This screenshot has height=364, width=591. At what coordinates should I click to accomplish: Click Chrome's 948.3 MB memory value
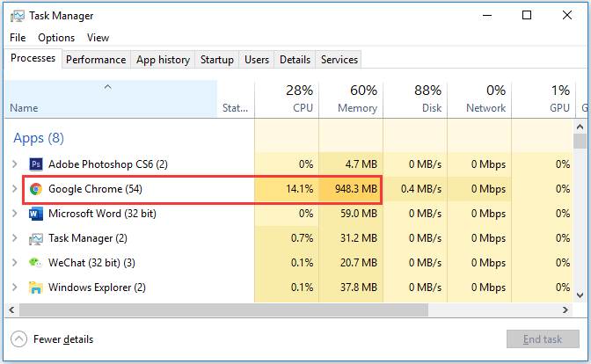tap(356, 189)
